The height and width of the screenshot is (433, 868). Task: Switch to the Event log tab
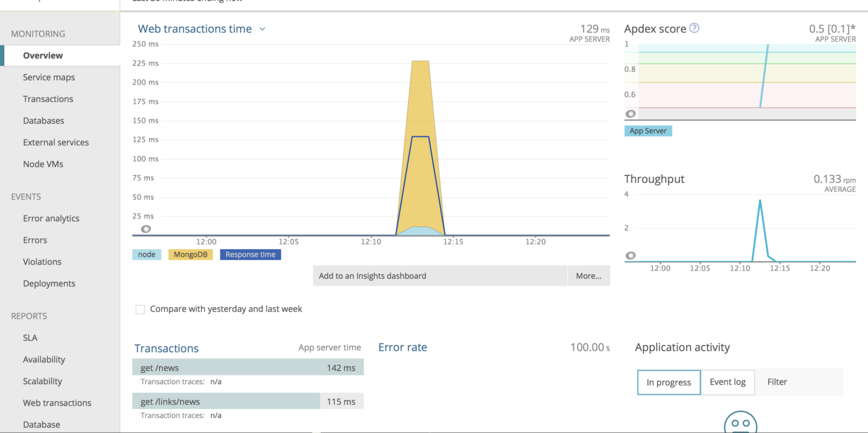pyautogui.click(x=727, y=382)
